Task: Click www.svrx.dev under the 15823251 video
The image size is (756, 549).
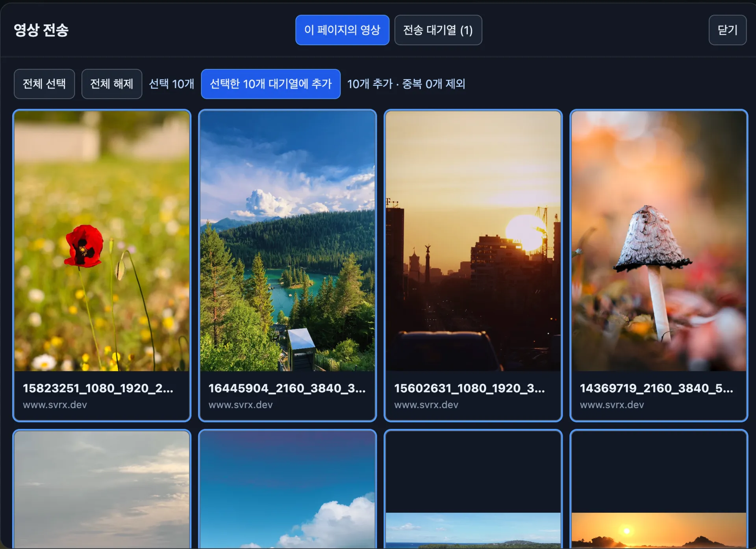Action: click(55, 405)
